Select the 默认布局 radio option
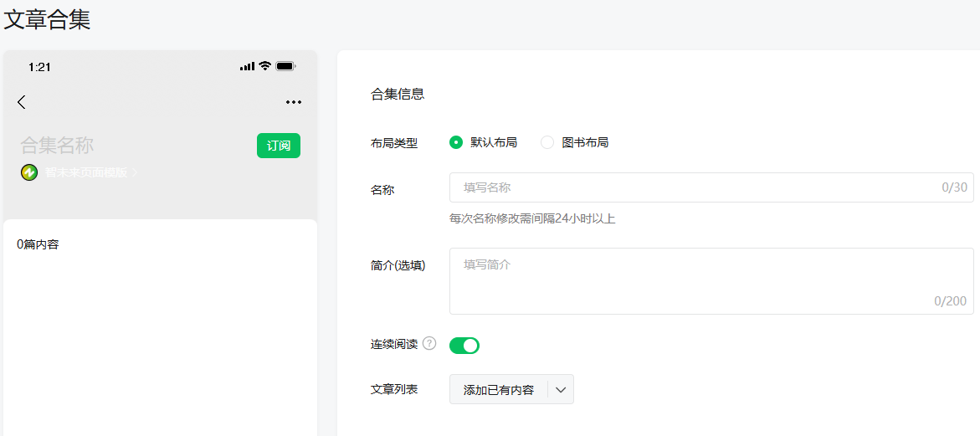The height and width of the screenshot is (436, 980). (x=456, y=142)
